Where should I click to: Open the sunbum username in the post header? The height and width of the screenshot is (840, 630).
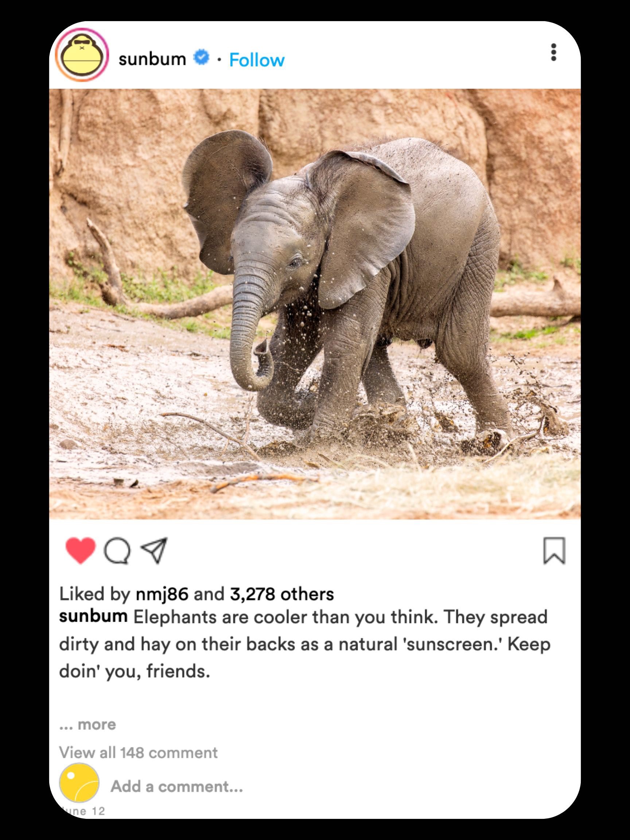click(x=152, y=59)
